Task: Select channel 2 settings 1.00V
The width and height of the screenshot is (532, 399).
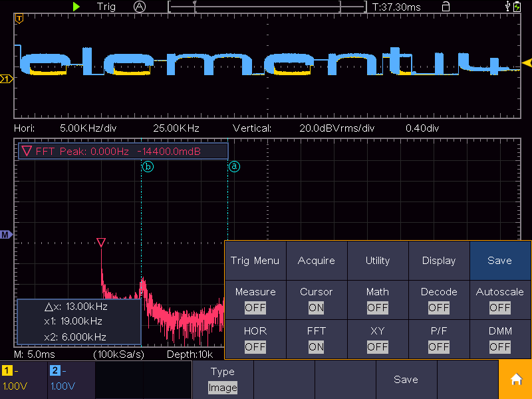Action: coord(71,380)
